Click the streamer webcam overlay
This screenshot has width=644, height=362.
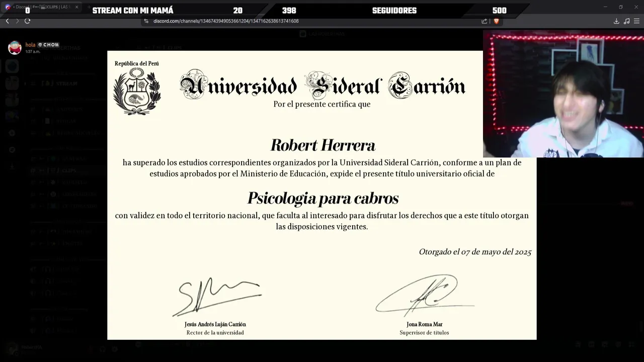click(563, 94)
